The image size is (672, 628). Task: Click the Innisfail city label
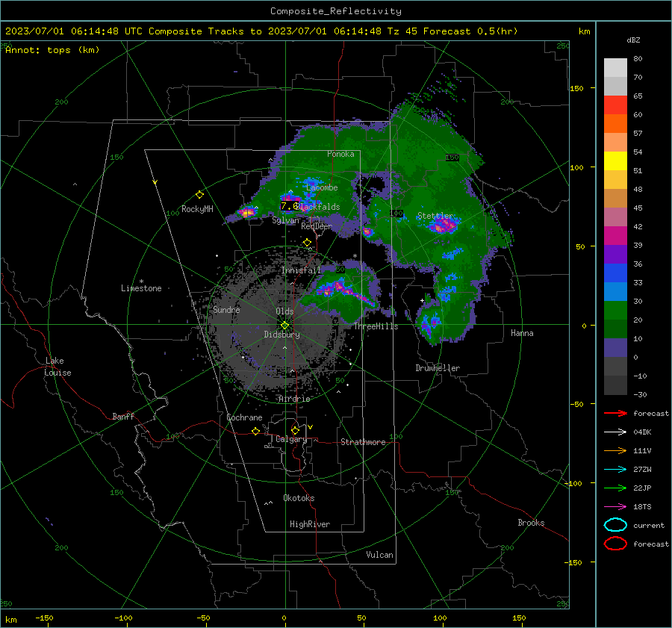(x=302, y=270)
